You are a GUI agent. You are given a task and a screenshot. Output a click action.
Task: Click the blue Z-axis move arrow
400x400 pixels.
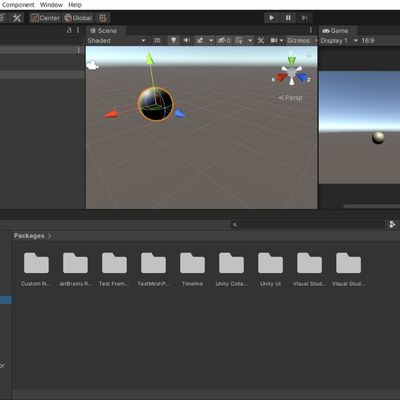pos(180,114)
